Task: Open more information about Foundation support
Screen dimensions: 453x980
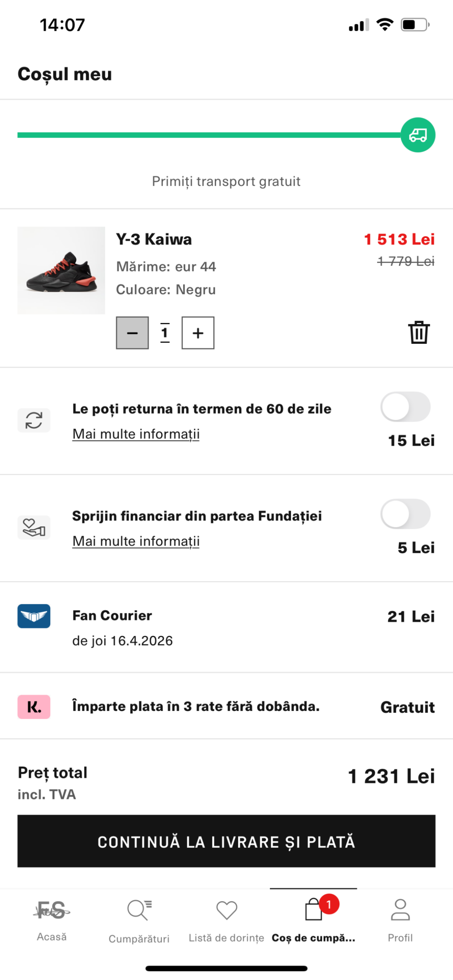Action: tap(136, 541)
